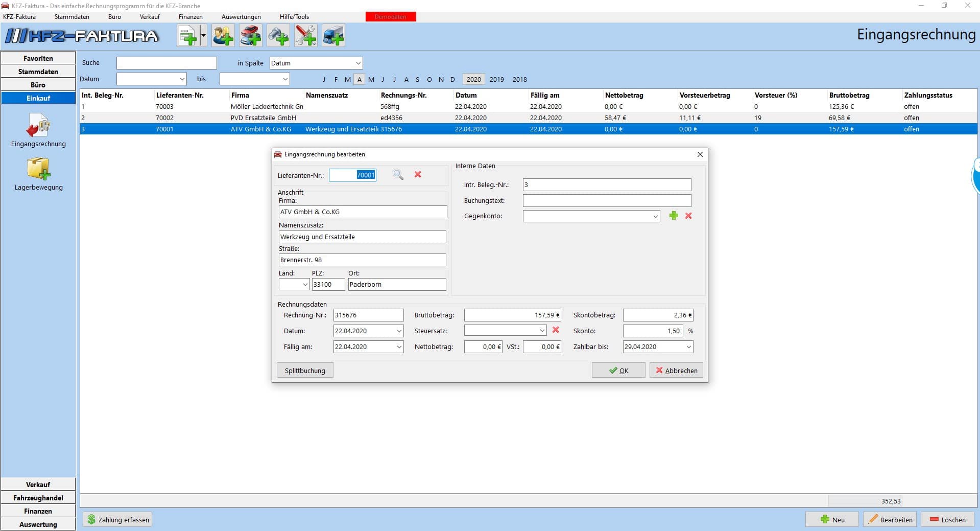Open the Finanzen menu in the menu bar
Image resolution: width=980 pixels, height=531 pixels.
[190, 17]
